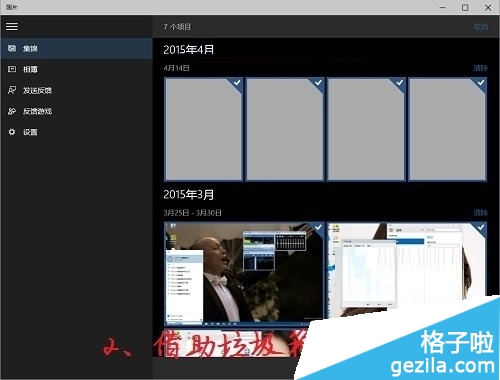Click the 发送反馈 send feedback item
The height and width of the screenshot is (380, 500).
click(76, 90)
